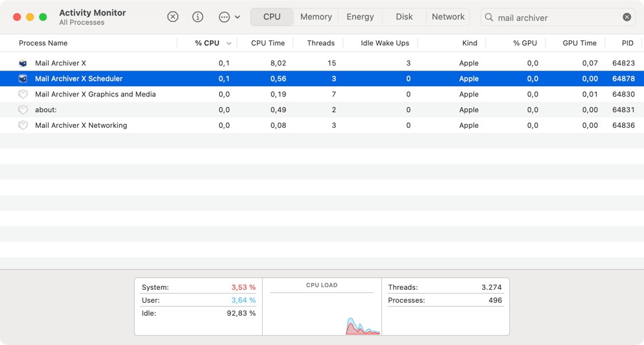Sort by the PID column header

coord(628,43)
